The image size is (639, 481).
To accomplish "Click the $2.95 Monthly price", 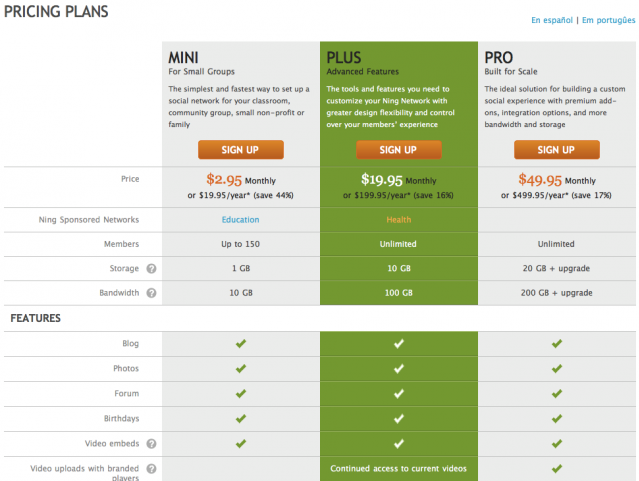I will (241, 180).
